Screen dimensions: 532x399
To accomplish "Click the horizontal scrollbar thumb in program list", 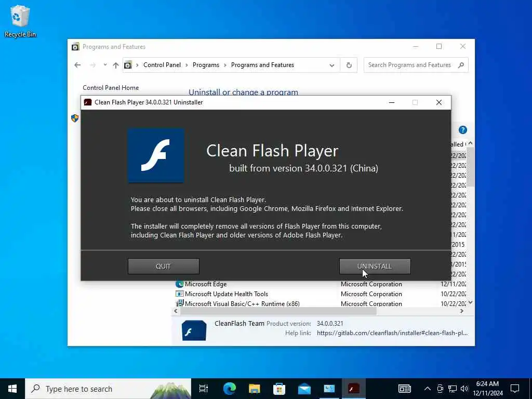I will point(278,311).
